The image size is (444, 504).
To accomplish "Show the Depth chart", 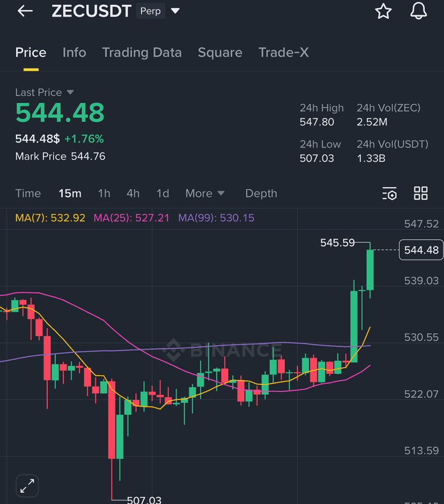I will click(x=261, y=194).
